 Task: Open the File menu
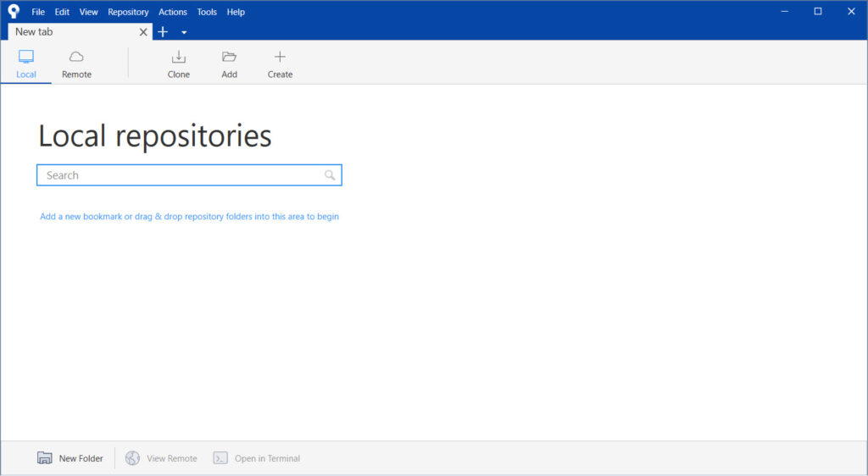[38, 12]
